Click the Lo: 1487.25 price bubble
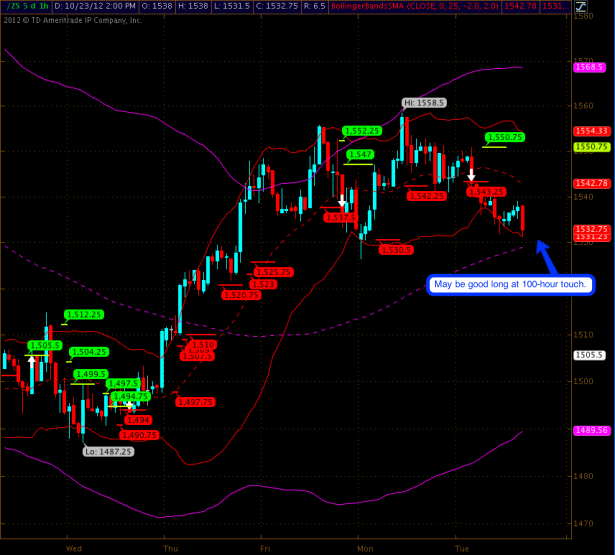The height and width of the screenshot is (555, 615). (x=106, y=451)
